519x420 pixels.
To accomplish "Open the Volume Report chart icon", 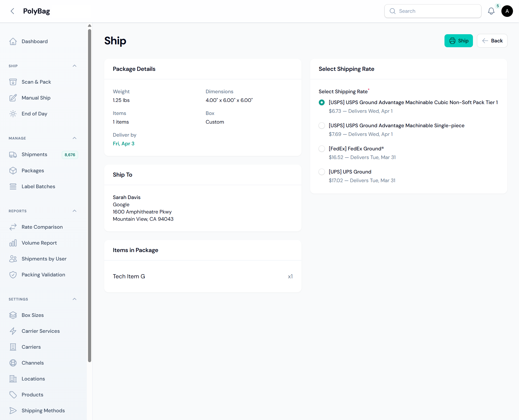I will tap(13, 243).
